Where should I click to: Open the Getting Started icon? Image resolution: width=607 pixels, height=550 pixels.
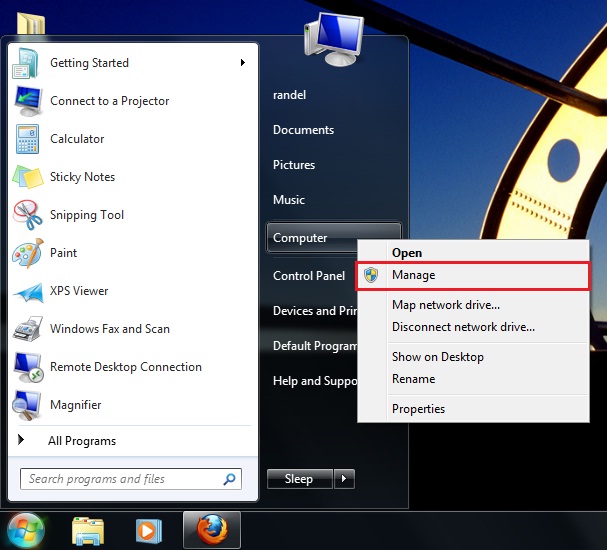pos(26,63)
